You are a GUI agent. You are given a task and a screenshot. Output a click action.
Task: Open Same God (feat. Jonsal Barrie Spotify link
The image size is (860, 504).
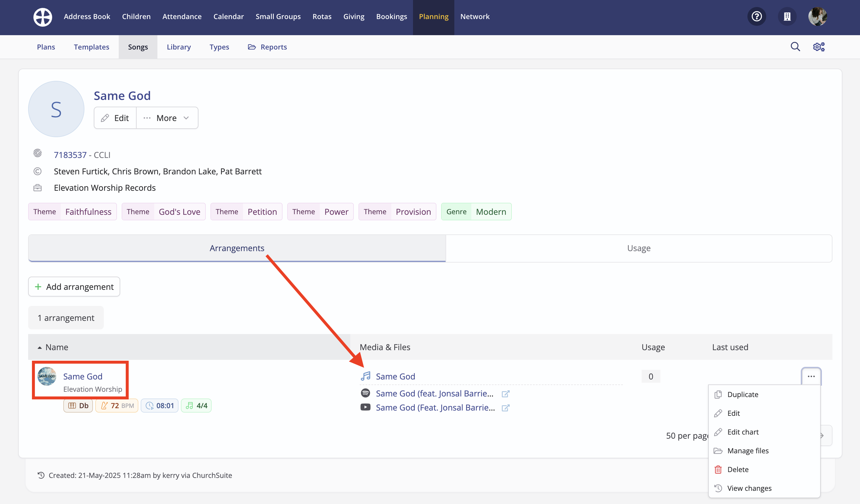click(x=434, y=394)
